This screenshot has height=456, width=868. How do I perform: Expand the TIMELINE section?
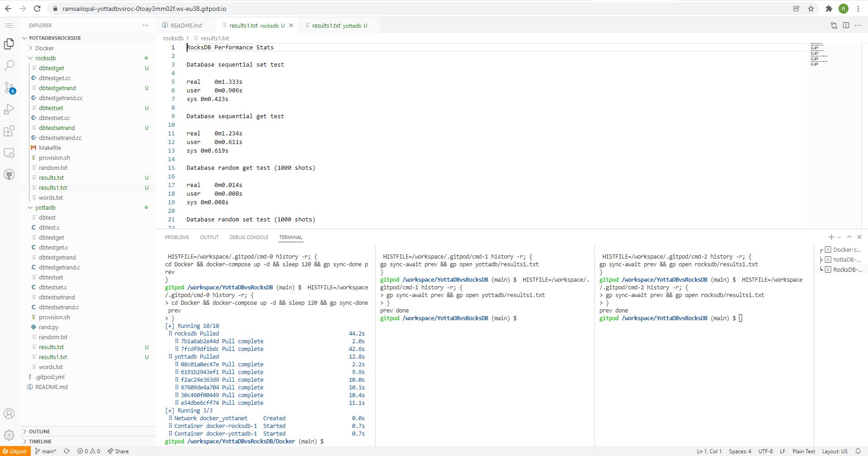click(40, 442)
